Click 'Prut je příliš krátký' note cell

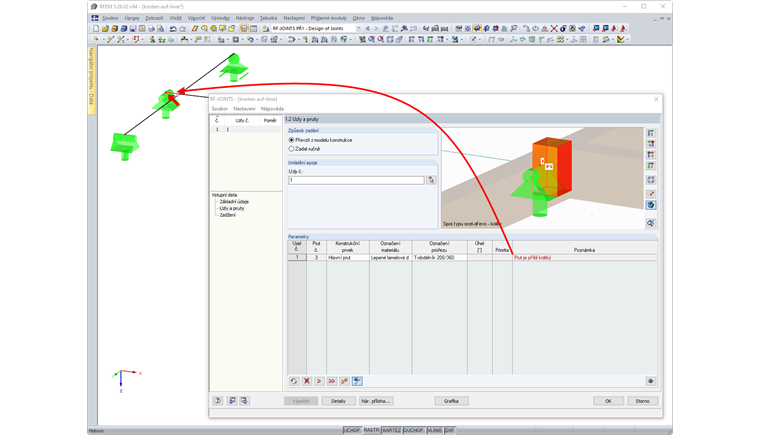click(585, 258)
